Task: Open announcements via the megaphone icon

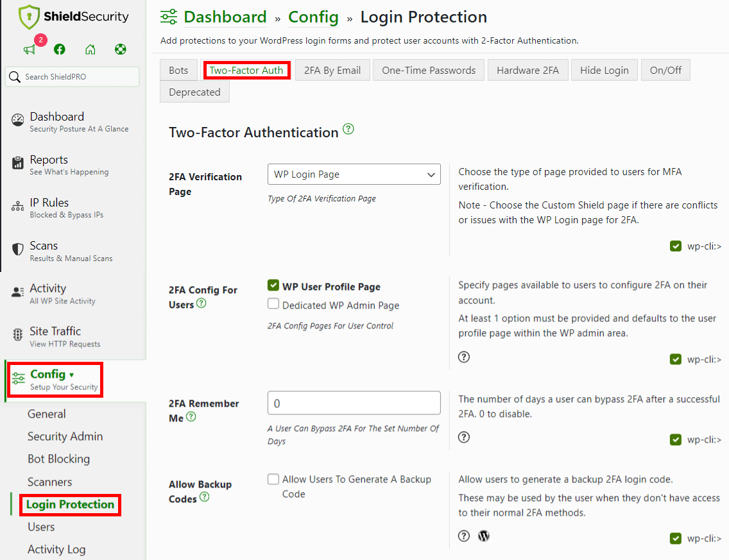Action: tap(29, 49)
